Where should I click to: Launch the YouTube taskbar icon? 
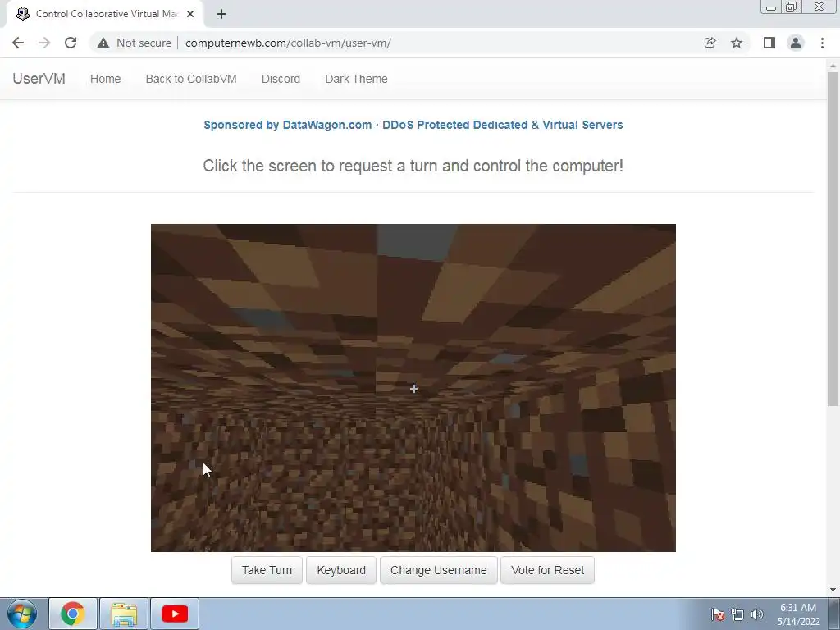(175, 614)
